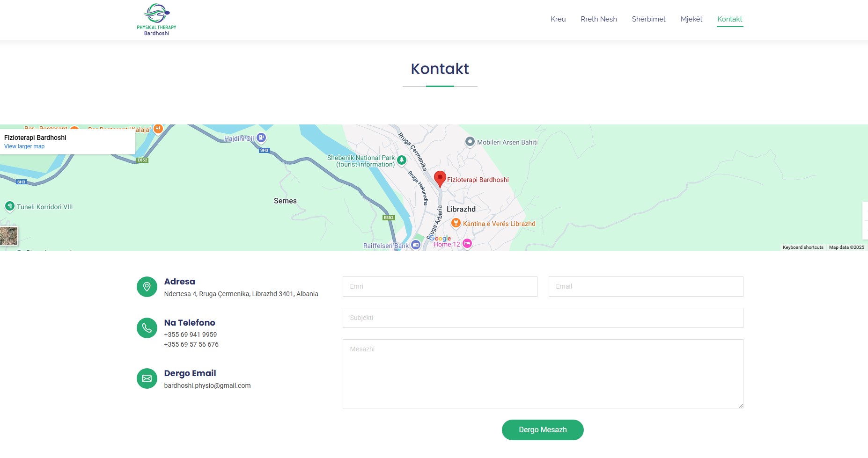
Task: Click the Physical Therapy Bardhoshi logo
Action: (156, 20)
